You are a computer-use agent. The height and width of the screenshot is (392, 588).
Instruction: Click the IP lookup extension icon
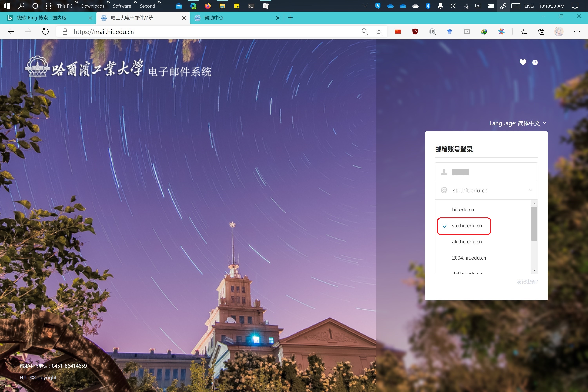click(432, 32)
